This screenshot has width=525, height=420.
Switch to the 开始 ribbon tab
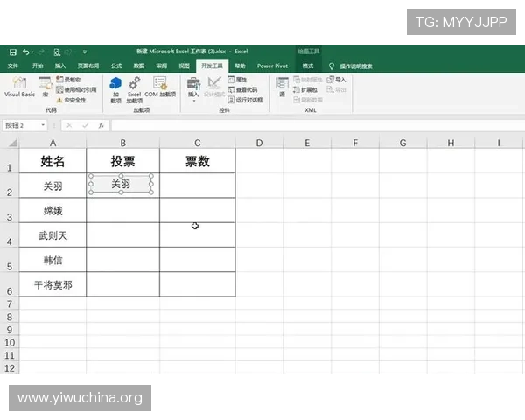point(38,66)
